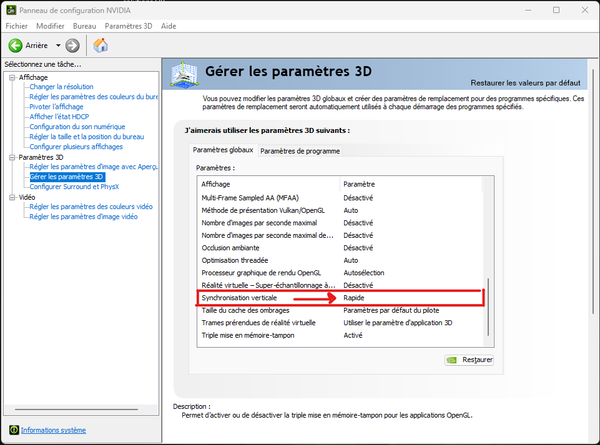Click the NVIDIA logo in title bar
Viewport: 600px width, 445px height.
11,10
